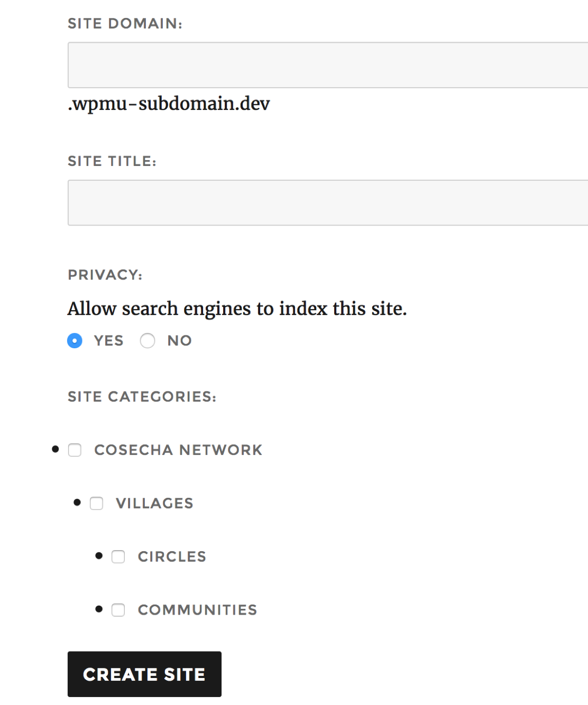Click the .wpmu-subdomain.dev suffix text
The width and height of the screenshot is (588, 705).
169,104
